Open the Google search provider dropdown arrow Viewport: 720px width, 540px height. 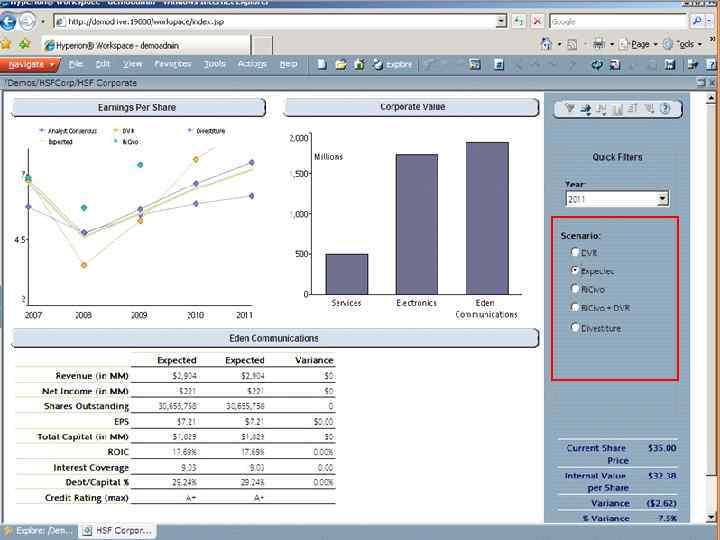(x=711, y=21)
